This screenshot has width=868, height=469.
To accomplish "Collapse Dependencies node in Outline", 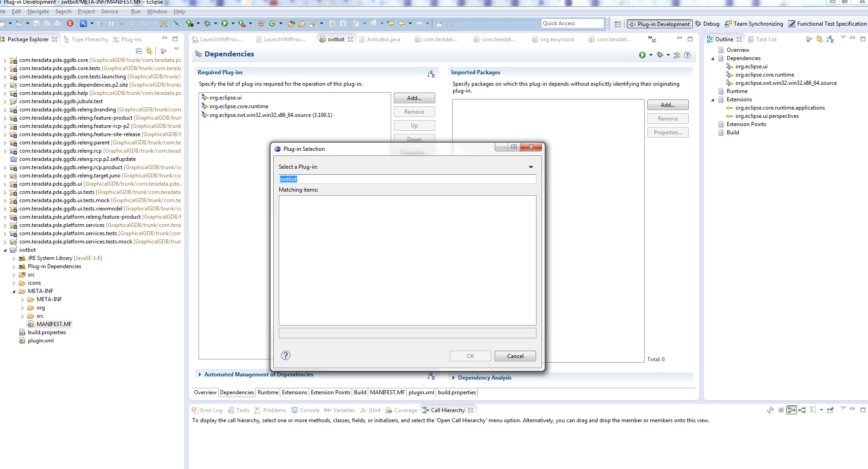I will (x=713, y=59).
